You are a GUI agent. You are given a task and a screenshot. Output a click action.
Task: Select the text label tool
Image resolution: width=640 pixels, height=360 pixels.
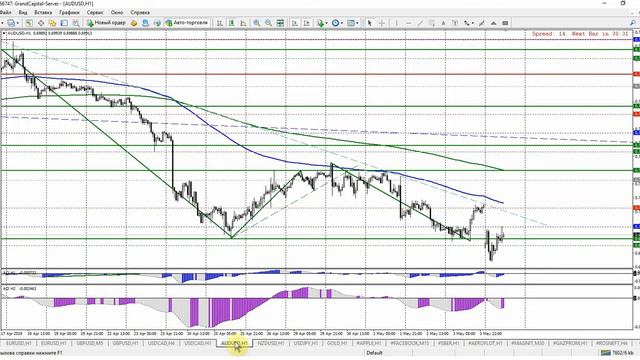(x=455, y=23)
